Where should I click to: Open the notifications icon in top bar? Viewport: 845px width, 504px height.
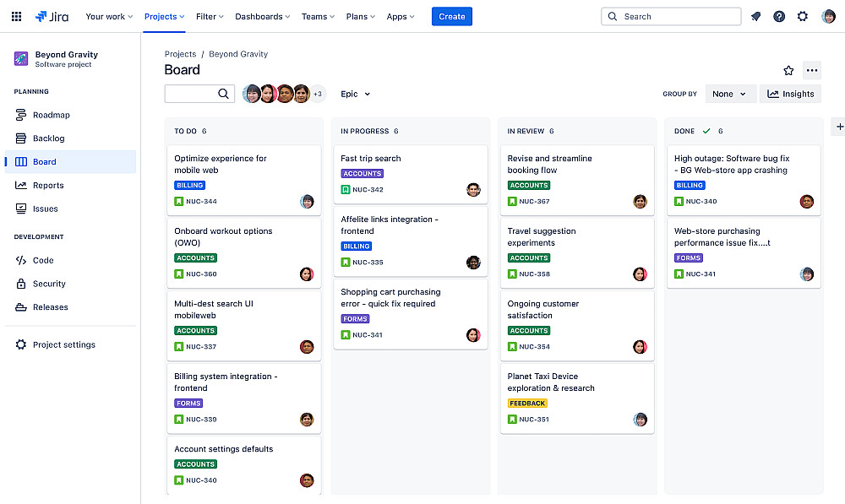[755, 16]
